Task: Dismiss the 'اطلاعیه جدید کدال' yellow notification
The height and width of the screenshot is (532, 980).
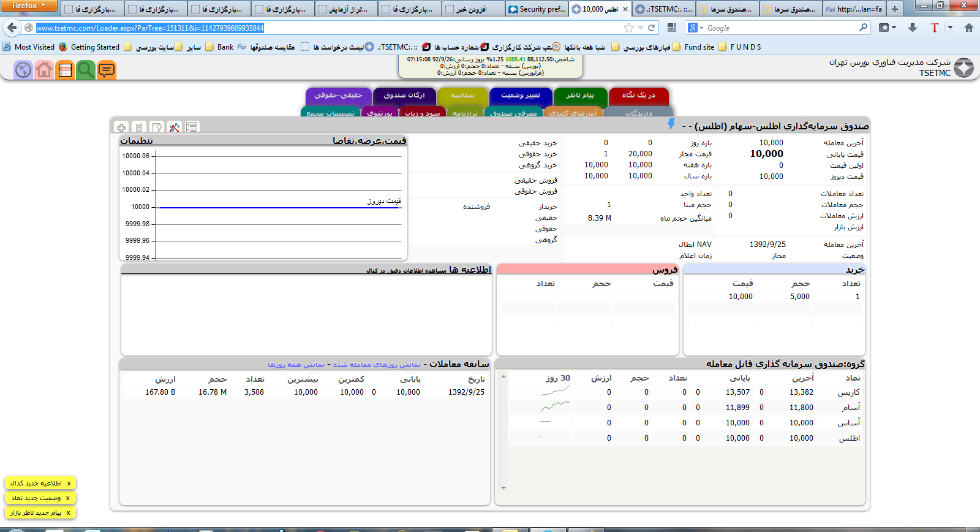Action: tap(69, 484)
